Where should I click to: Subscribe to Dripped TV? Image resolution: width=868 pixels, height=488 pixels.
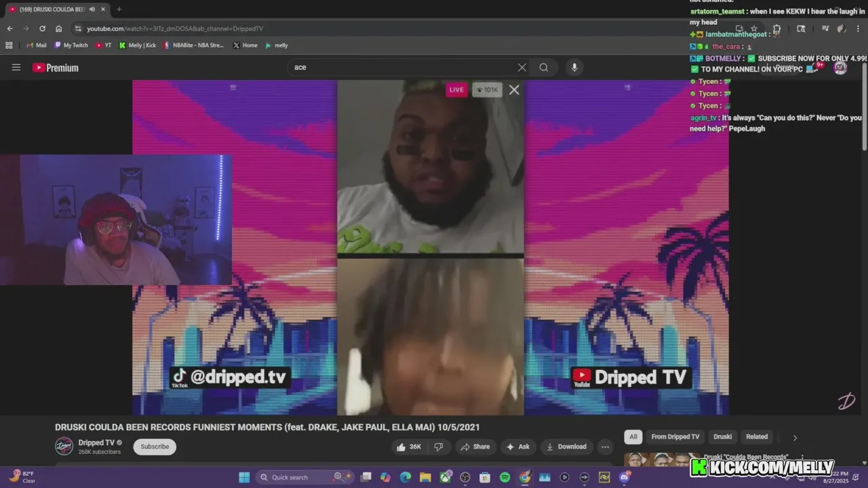click(155, 447)
